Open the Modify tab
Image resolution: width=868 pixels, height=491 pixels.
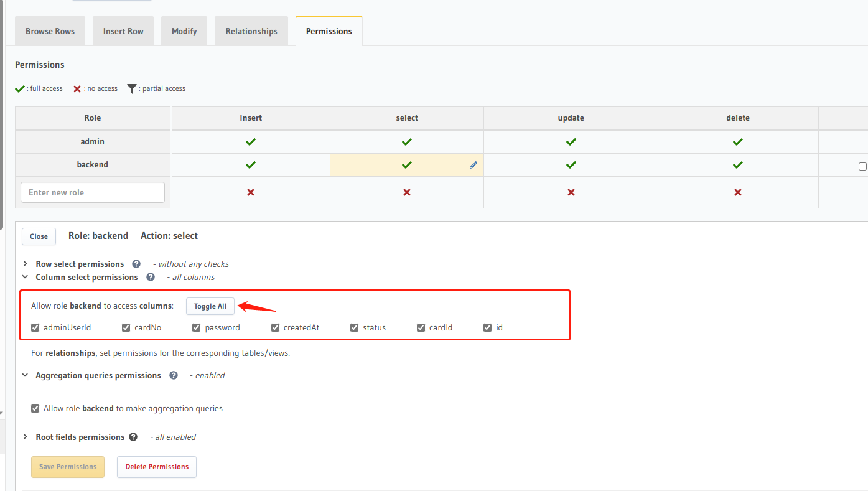184,30
